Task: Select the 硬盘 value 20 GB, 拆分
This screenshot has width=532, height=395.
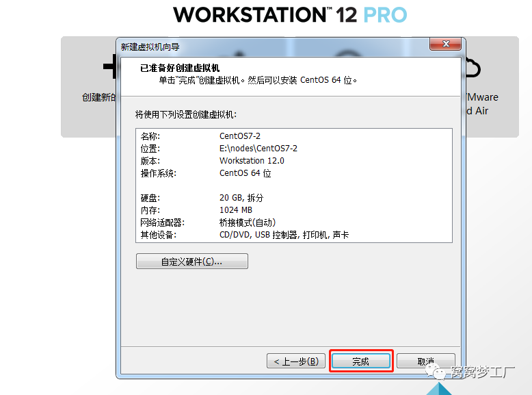Action: 241,198
